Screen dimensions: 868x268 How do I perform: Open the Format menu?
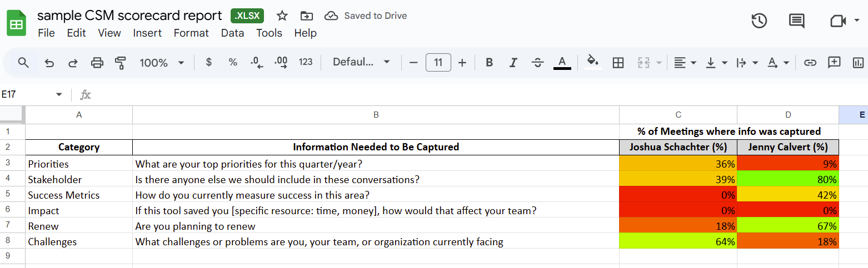(191, 33)
